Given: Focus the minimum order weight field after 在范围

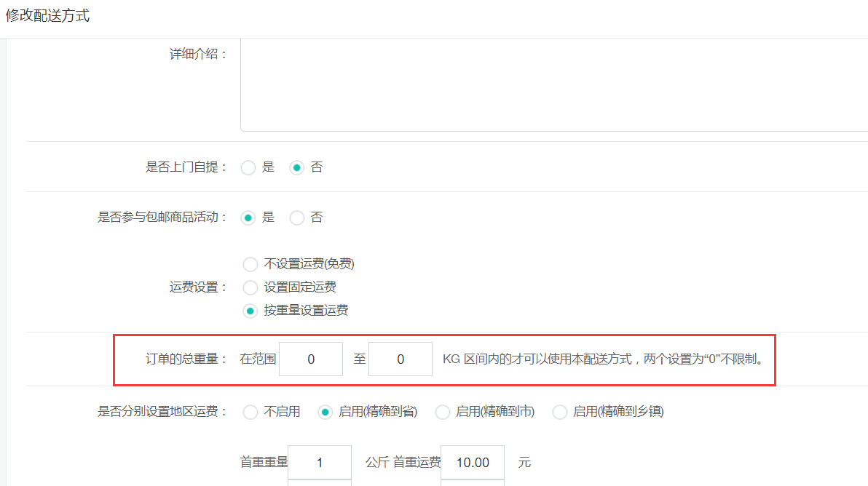Looking at the screenshot, I should pyautogui.click(x=311, y=359).
